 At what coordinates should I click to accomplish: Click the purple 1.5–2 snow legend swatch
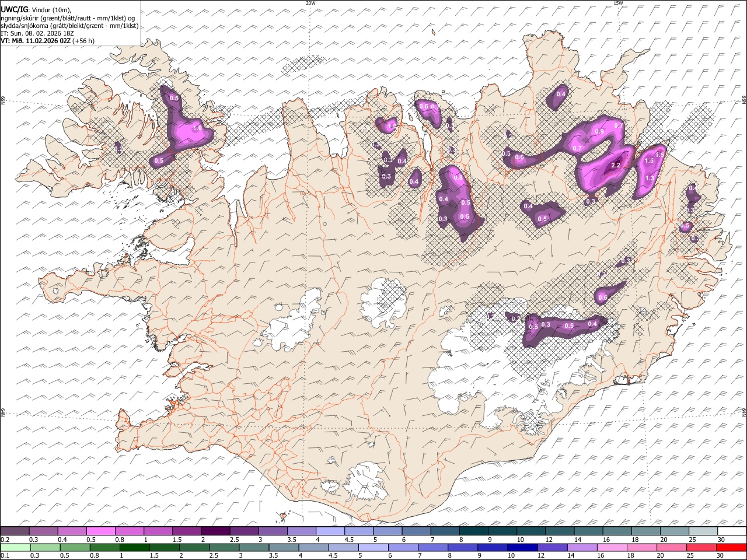click(x=187, y=531)
